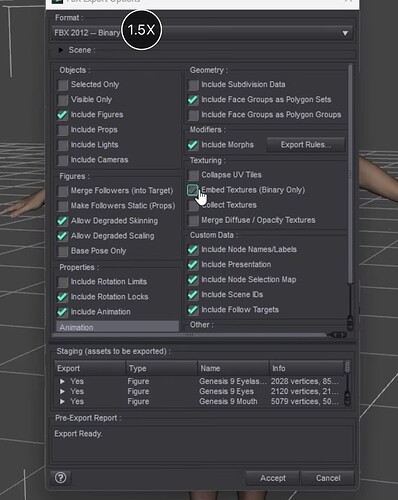Toggle Include Presentation checkbox
398x500 pixels.
click(193, 265)
